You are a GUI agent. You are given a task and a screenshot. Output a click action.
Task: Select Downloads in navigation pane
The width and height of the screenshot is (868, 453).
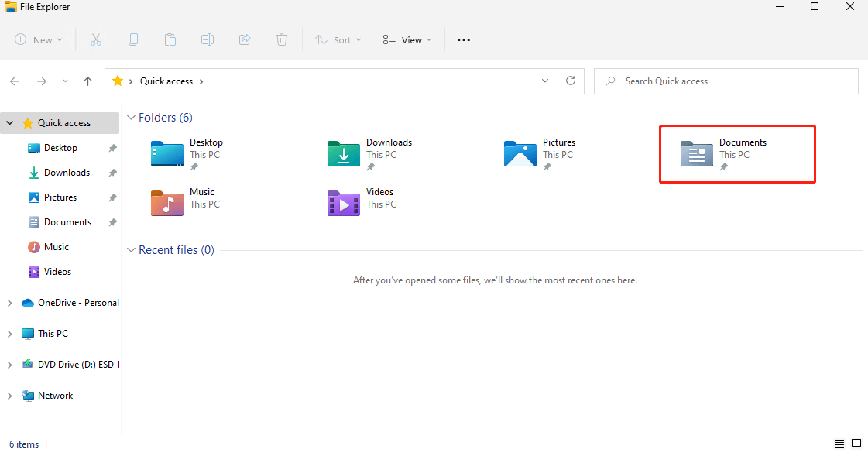[x=67, y=173]
